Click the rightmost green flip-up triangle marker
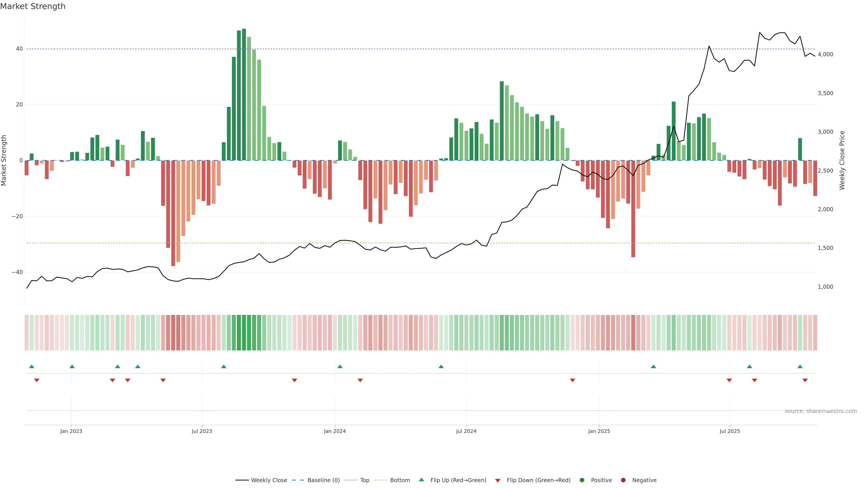This screenshot has height=488, width=868. 800,366
